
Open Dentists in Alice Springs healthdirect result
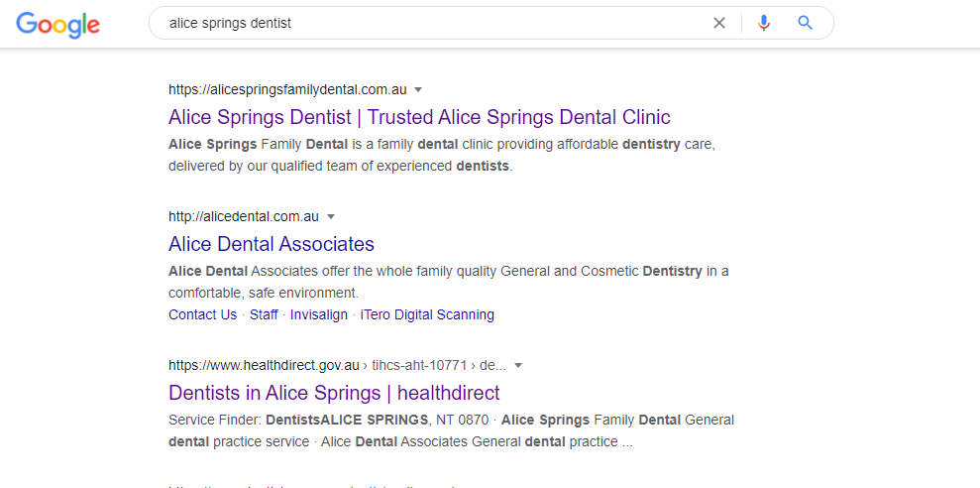pyautogui.click(x=334, y=393)
